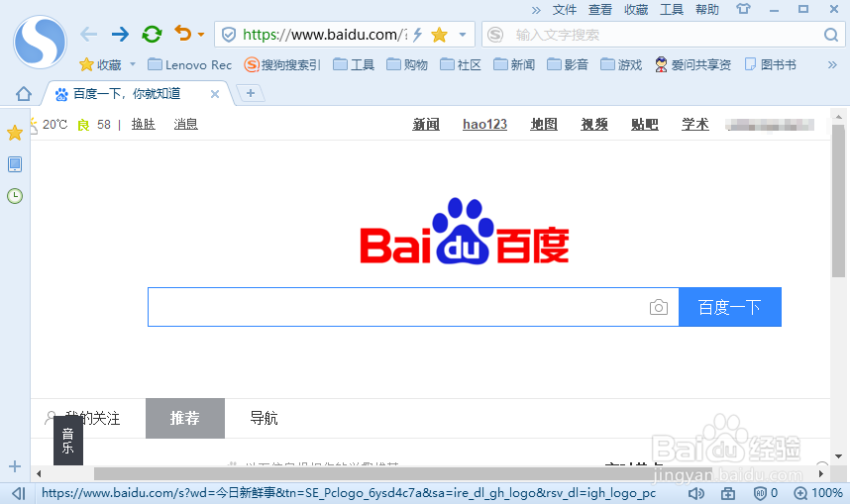Image resolution: width=850 pixels, height=504 pixels.
Task: Open the 贴吧 link
Action: (x=645, y=124)
